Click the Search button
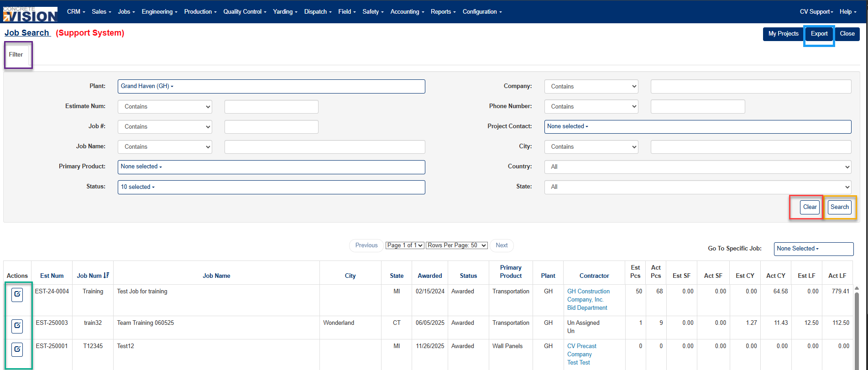868x370 pixels. pyautogui.click(x=839, y=207)
